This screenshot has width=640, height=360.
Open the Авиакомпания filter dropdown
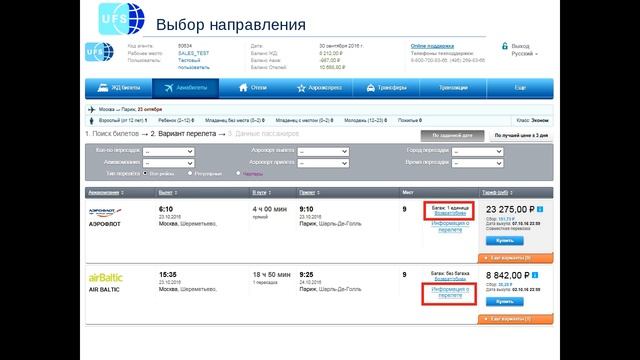click(168, 163)
